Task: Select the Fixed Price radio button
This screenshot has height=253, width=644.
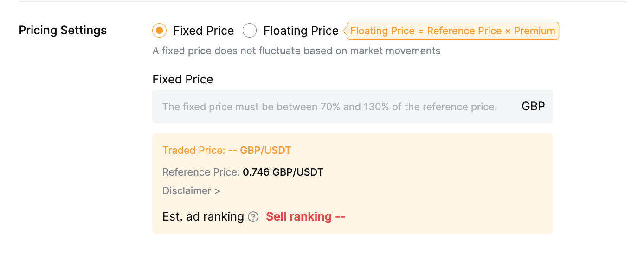Action: click(159, 31)
